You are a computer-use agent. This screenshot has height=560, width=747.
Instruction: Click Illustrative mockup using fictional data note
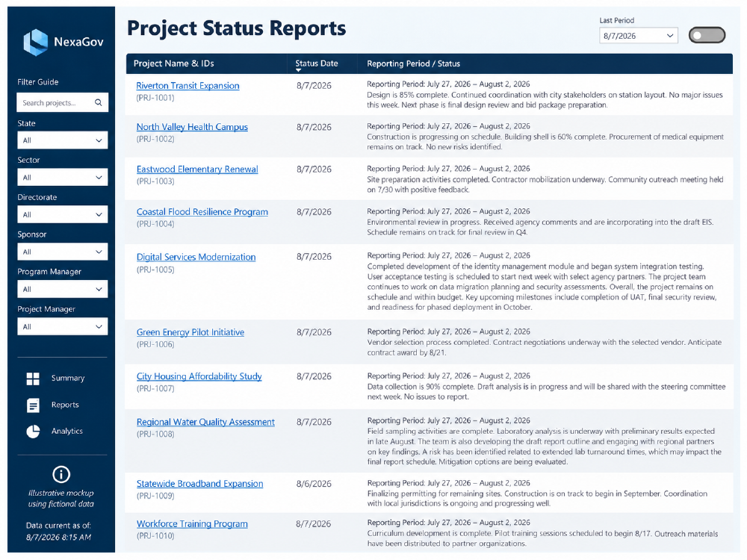pyautogui.click(x=61, y=499)
